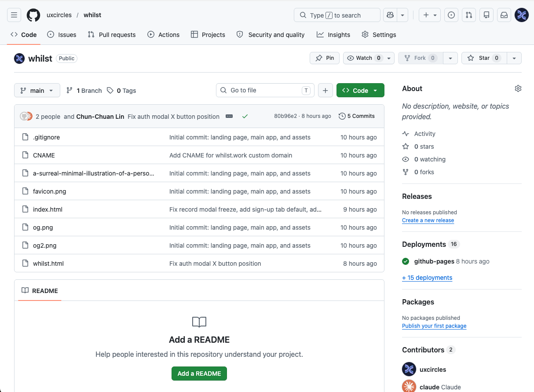Open the About settings gear icon
The width and height of the screenshot is (534, 392).
tap(518, 88)
